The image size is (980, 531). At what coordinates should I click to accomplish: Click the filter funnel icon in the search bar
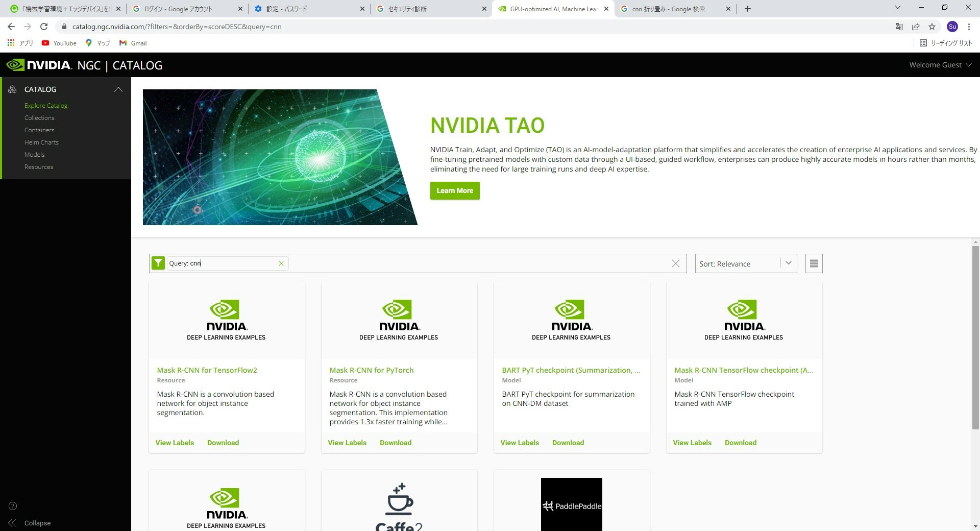coord(158,263)
